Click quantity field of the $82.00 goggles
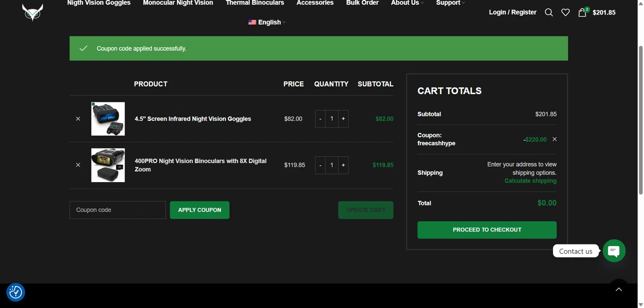The image size is (644, 308). click(x=332, y=119)
